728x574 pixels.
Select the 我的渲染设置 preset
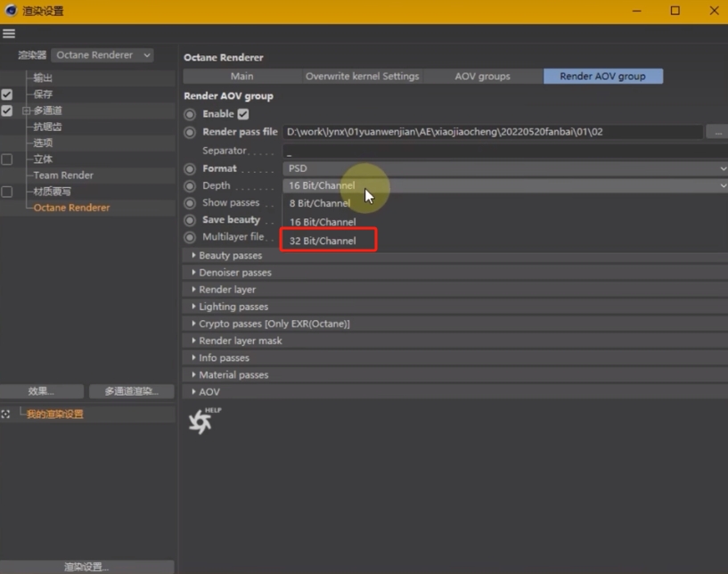54,414
